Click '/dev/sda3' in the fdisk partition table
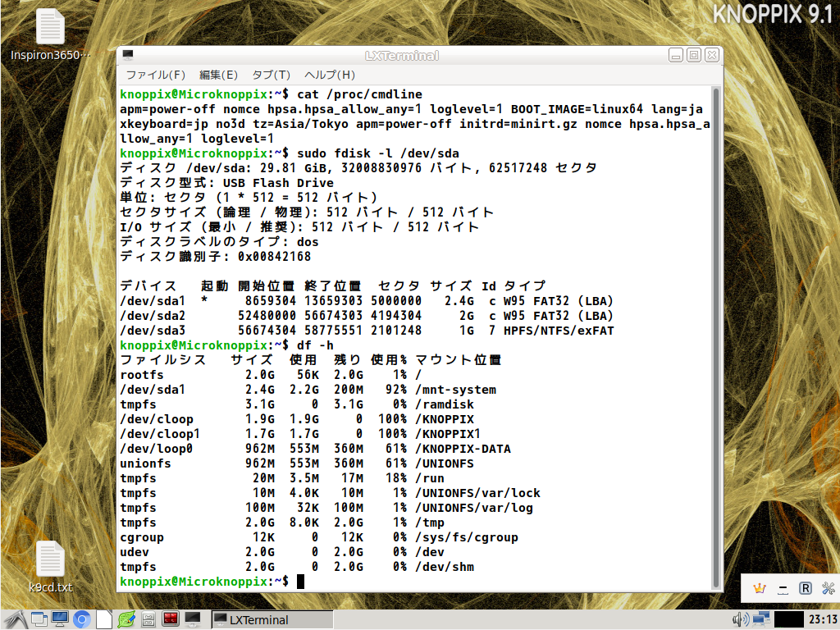Screen dimensions: 840x630 153,331
